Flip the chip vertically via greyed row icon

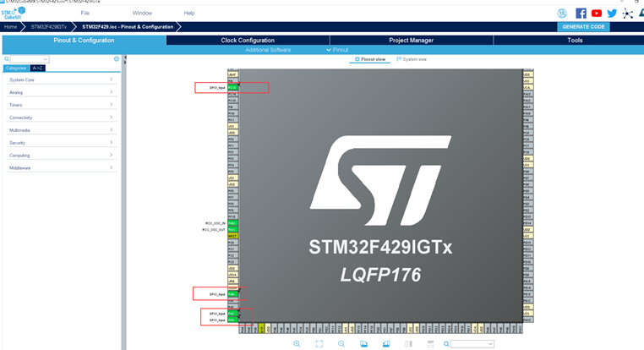point(430,344)
